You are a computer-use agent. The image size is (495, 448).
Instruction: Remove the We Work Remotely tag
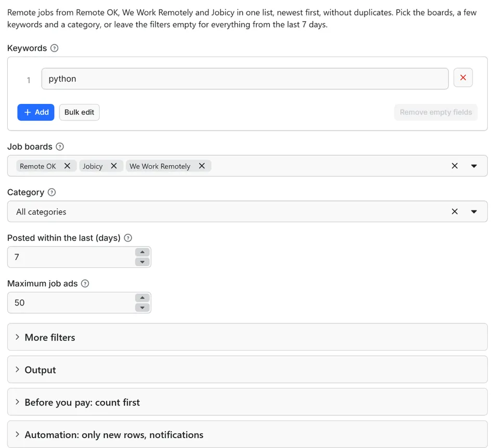point(202,166)
